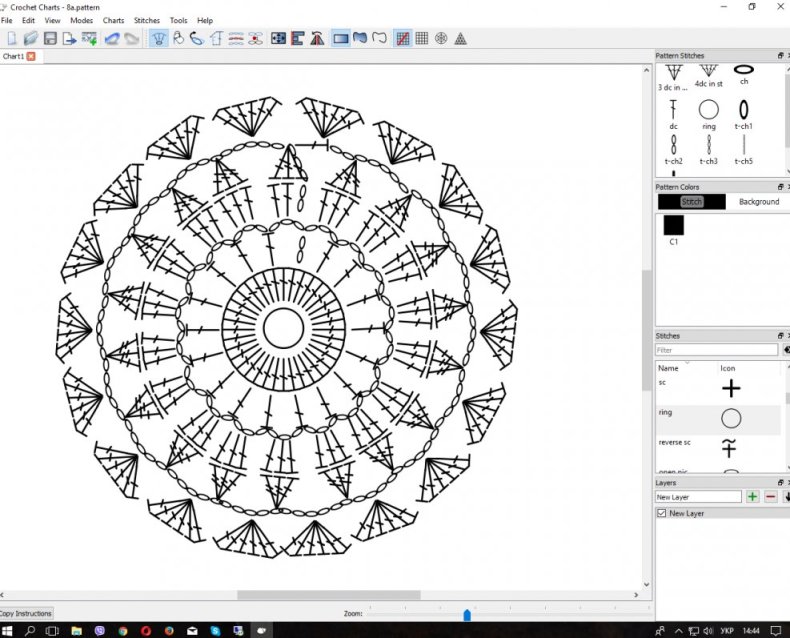Toggle the Background color mode button
This screenshot has width=790, height=638.
tap(758, 202)
